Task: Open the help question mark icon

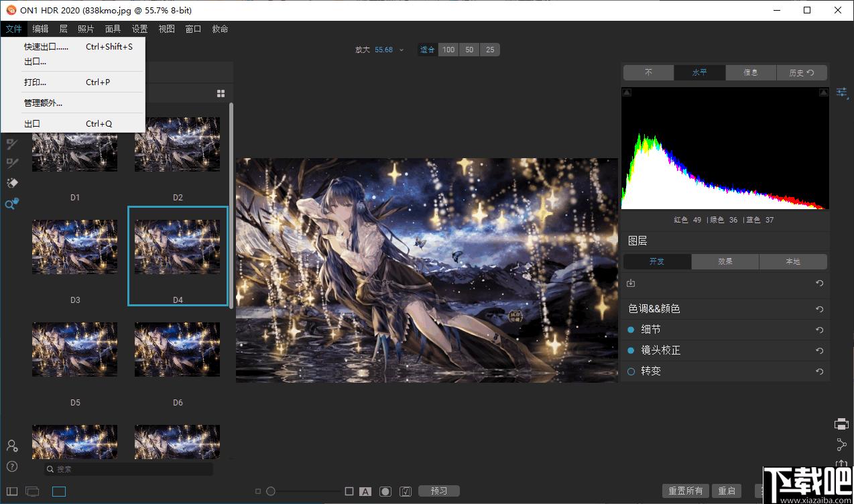Action: [11, 466]
